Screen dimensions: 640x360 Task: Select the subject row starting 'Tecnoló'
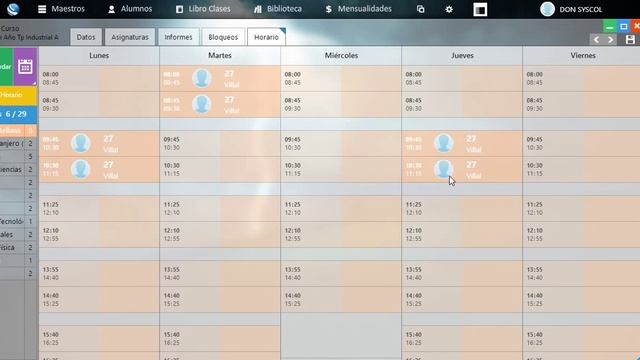(x=18, y=221)
